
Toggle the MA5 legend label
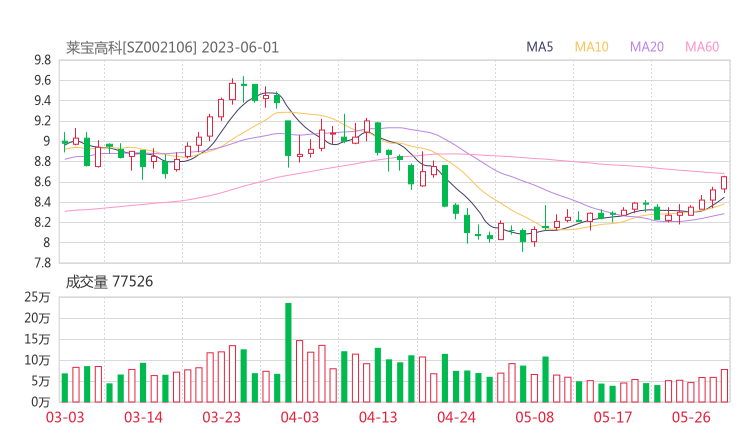point(540,47)
